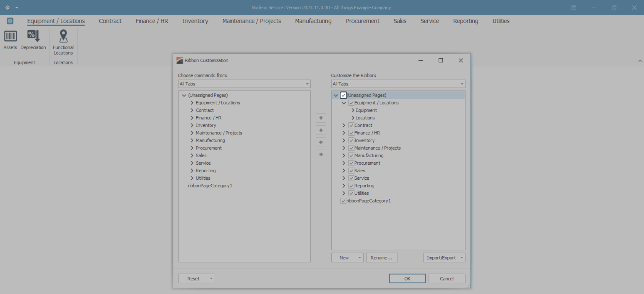Click the OK button

pos(407,279)
